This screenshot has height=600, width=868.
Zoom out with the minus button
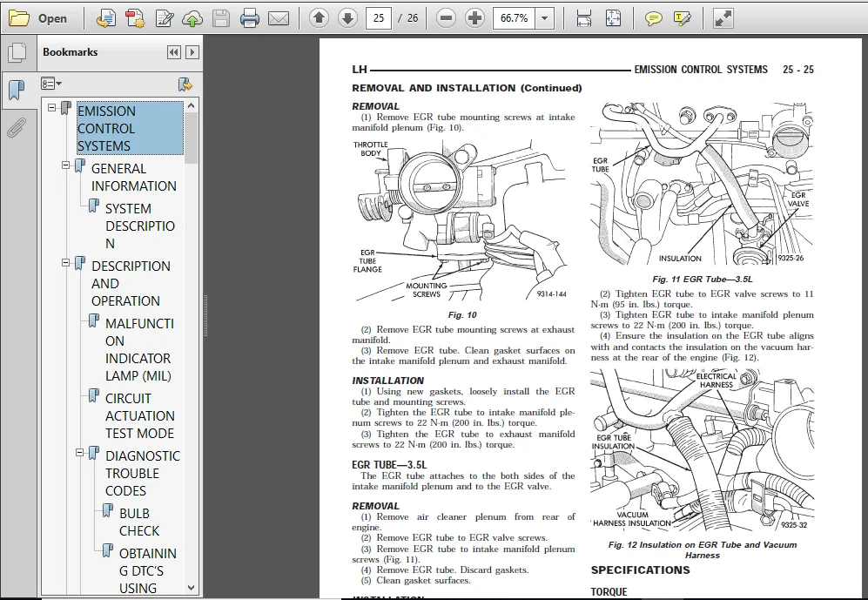pyautogui.click(x=446, y=18)
